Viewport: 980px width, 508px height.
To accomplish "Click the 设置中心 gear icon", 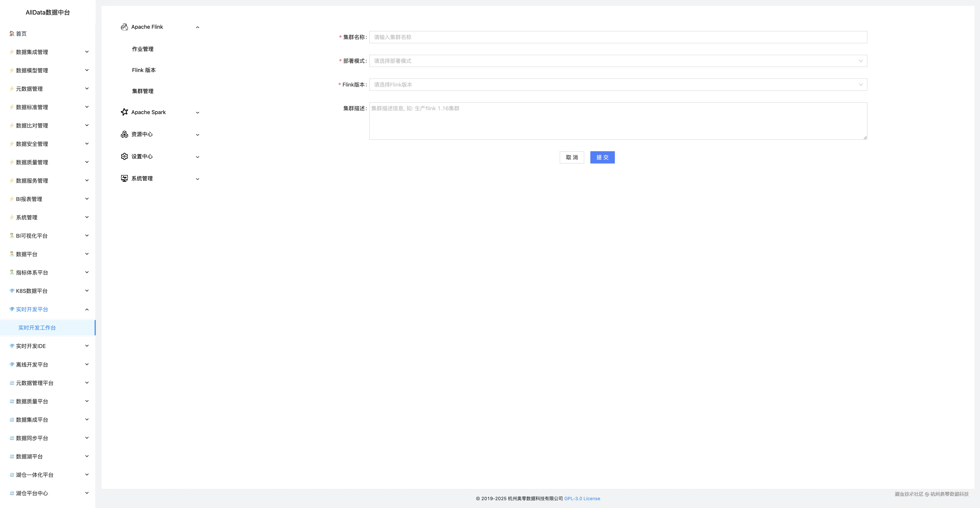I will 124,157.
